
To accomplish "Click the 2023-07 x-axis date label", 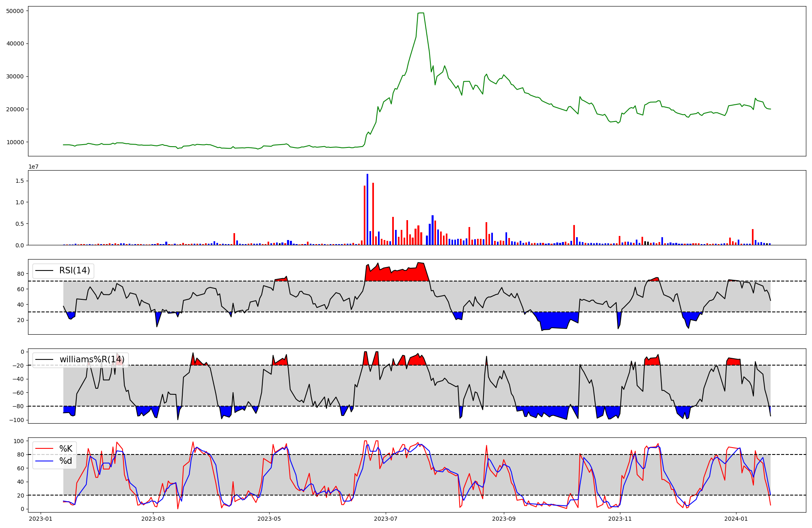I will coord(385,519).
